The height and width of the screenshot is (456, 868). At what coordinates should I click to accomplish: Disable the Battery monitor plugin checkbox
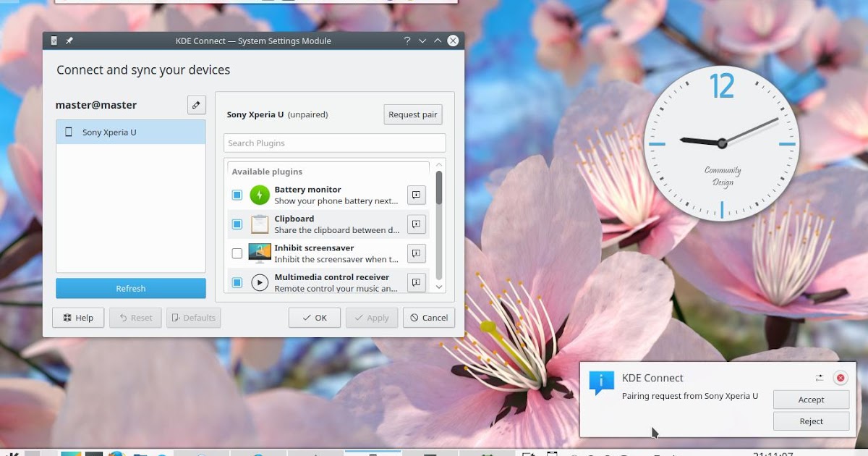237,195
